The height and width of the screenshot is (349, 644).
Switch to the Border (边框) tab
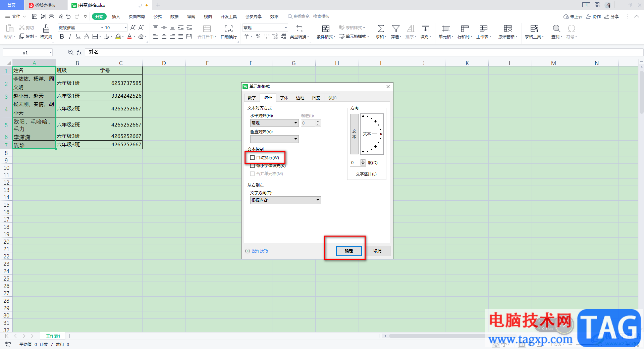pos(300,98)
